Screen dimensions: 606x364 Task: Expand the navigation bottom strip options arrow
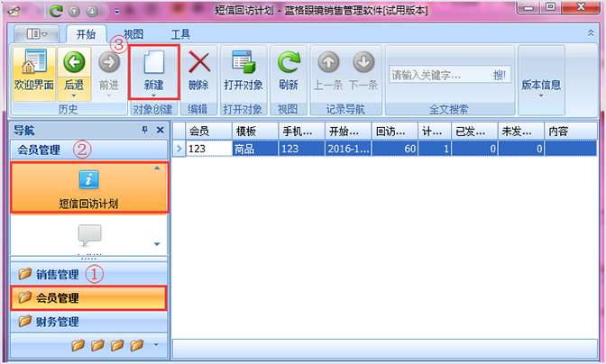tap(156, 345)
